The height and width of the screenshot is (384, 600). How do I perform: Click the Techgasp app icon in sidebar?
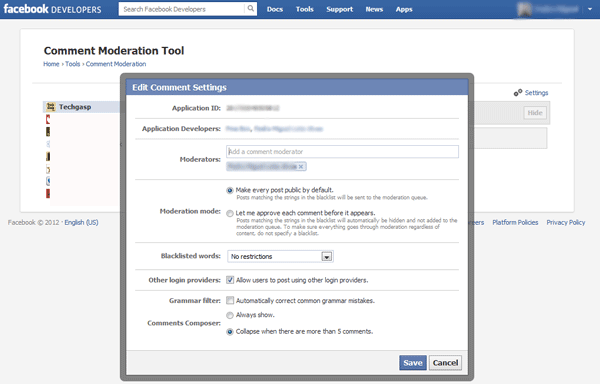[x=51, y=107]
